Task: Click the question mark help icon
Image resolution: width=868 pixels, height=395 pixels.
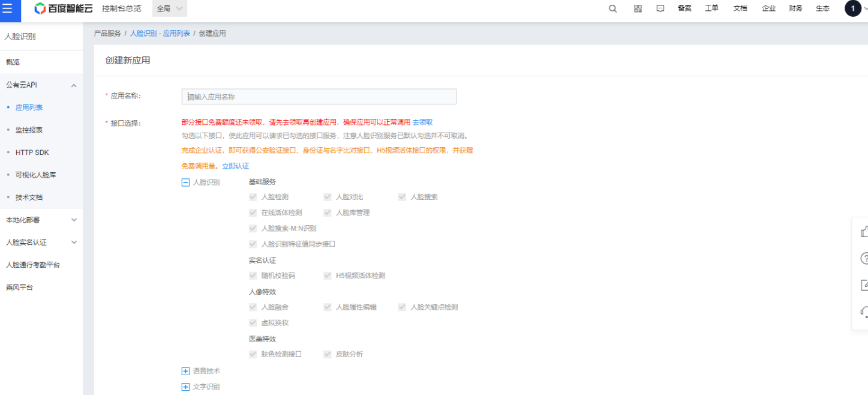Action: [x=864, y=258]
